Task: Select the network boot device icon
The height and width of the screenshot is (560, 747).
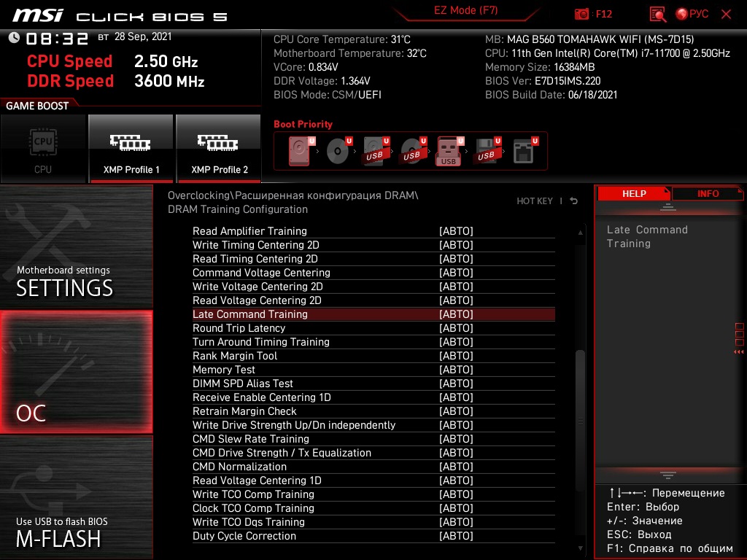Action: pos(525,151)
